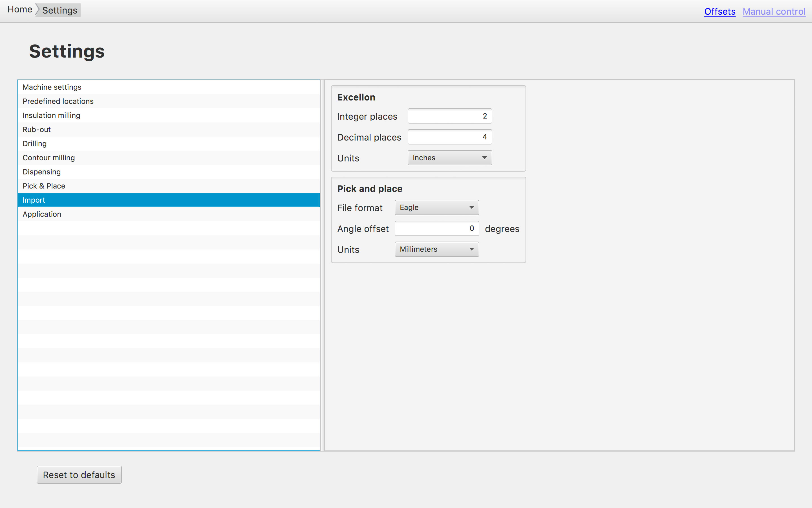The width and height of the screenshot is (812, 508).
Task: Open Insulation milling settings
Action: [169, 115]
